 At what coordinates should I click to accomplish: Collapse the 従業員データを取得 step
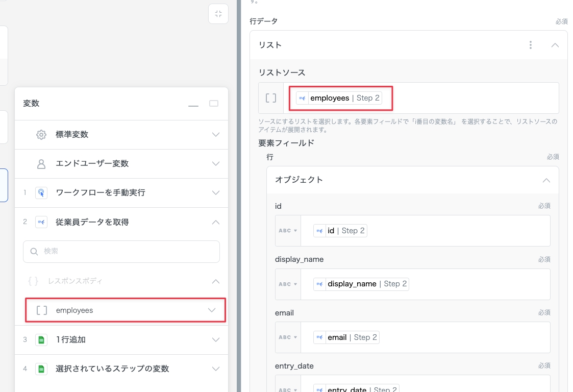coord(216,222)
